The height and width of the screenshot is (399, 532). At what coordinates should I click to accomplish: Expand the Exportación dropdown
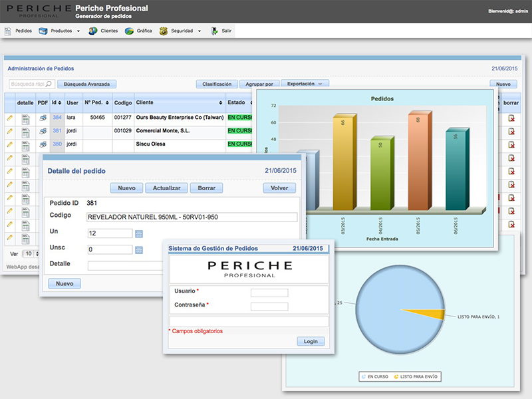coord(305,84)
